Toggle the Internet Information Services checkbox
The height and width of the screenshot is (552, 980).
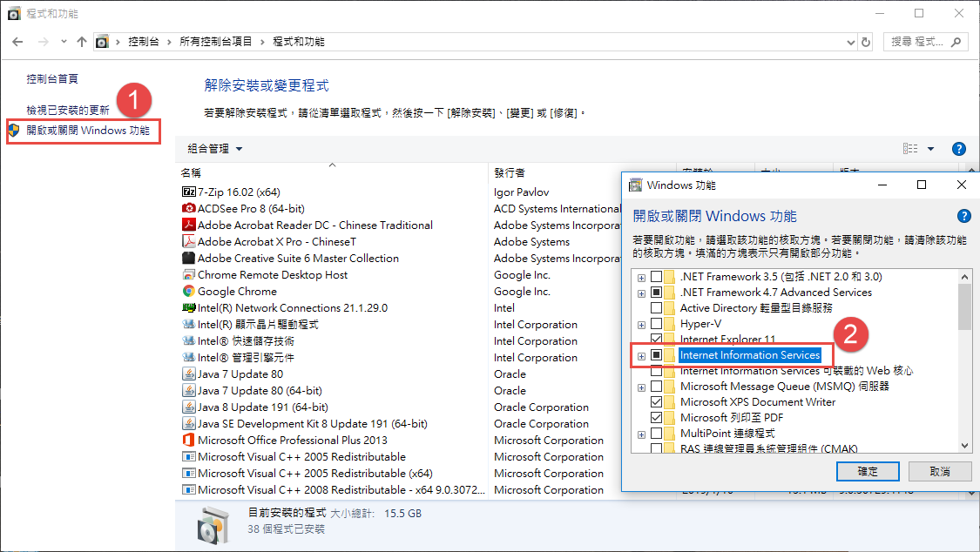click(657, 355)
